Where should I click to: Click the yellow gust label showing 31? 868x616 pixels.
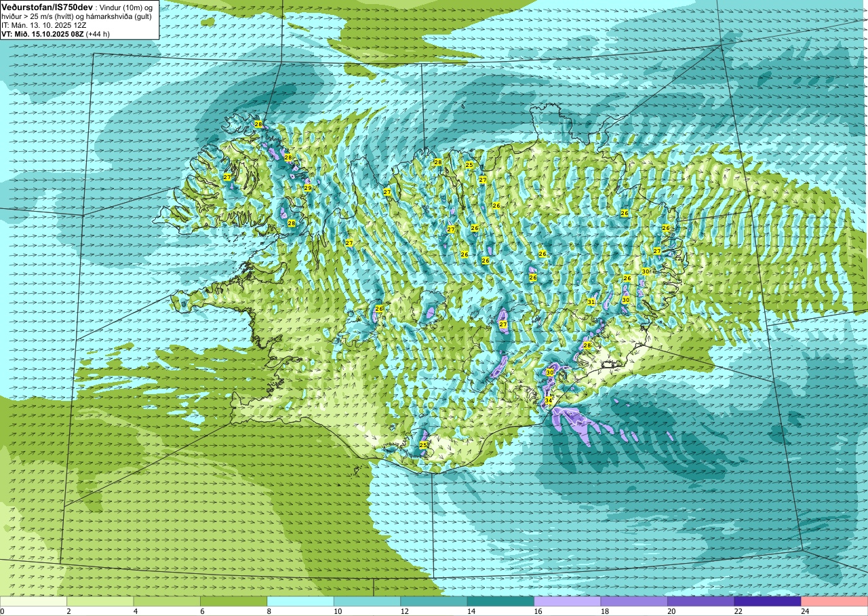(x=591, y=302)
